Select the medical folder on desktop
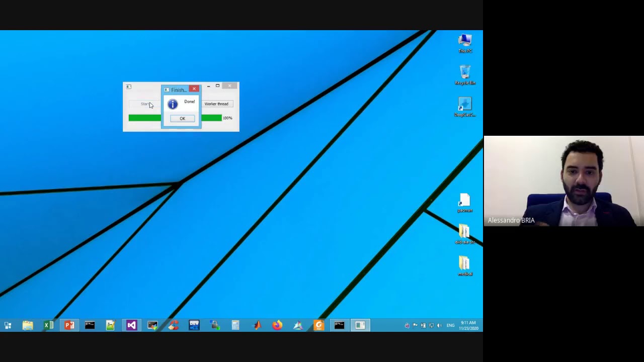 click(464, 266)
